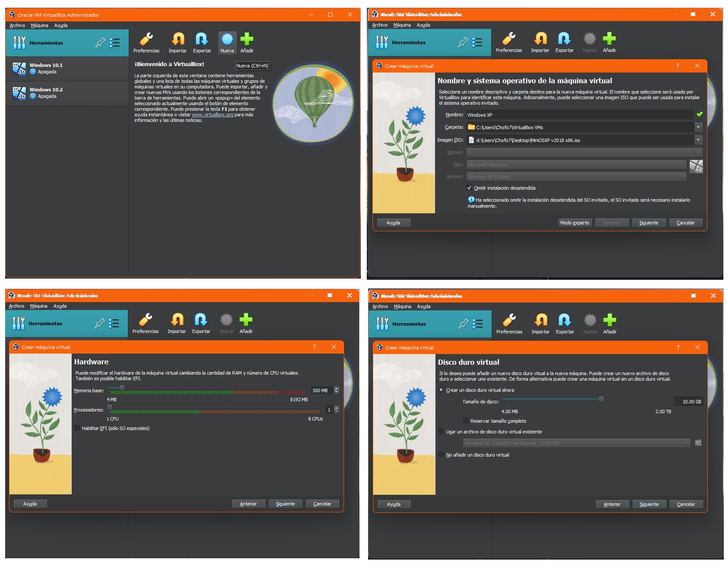728x569 pixels.
Task: Click the Tamaño de disco slider handle
Action: click(601, 399)
